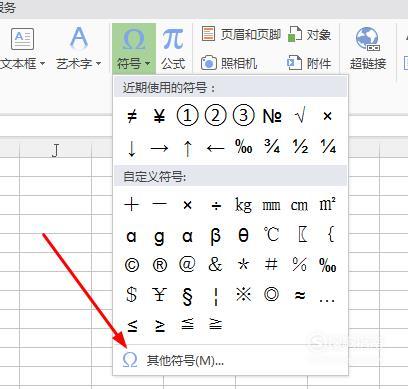408x389 pixels.
Task: Insert the cm unit symbol
Action: 299,205
